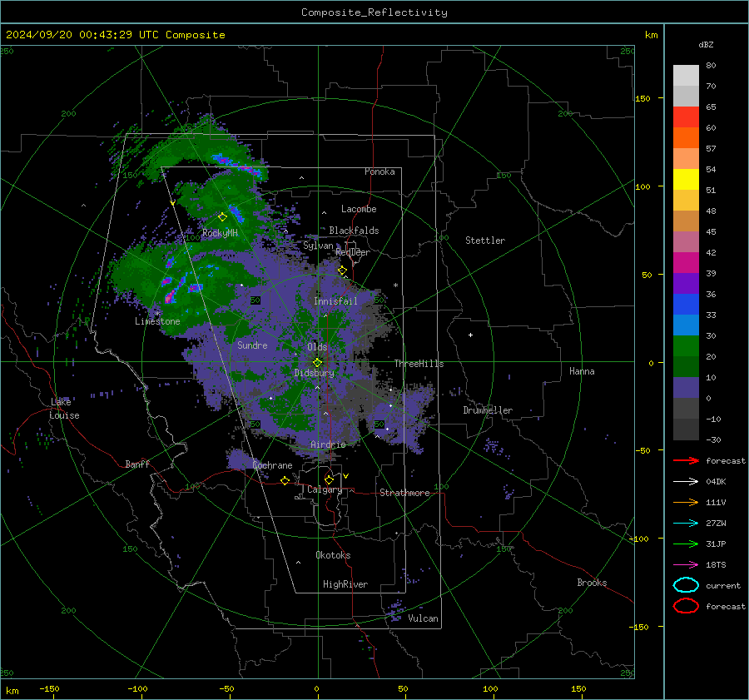Click the yellow diamond marker near RedDeer
Viewport: 749px width, 700px height.
[x=342, y=271]
